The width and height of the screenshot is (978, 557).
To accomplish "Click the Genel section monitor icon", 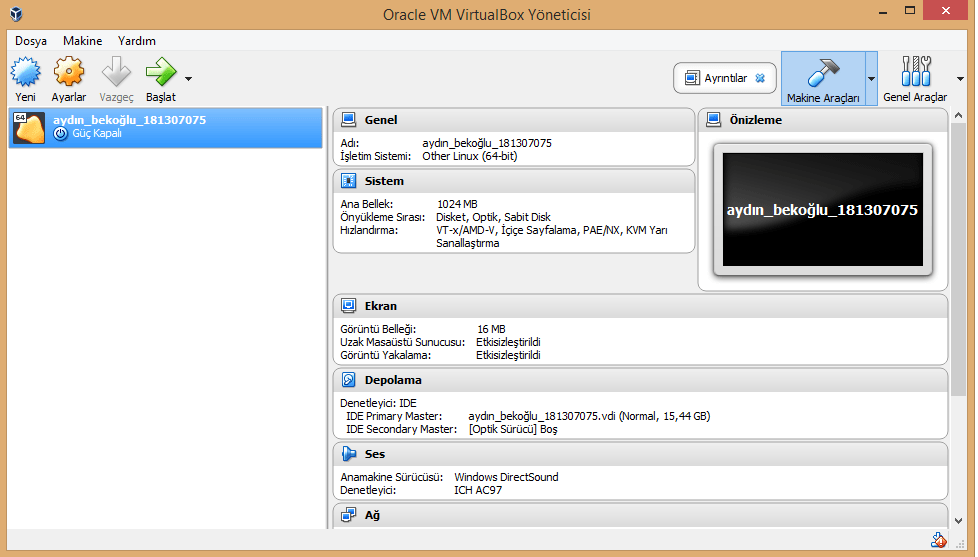I will tap(349, 120).
